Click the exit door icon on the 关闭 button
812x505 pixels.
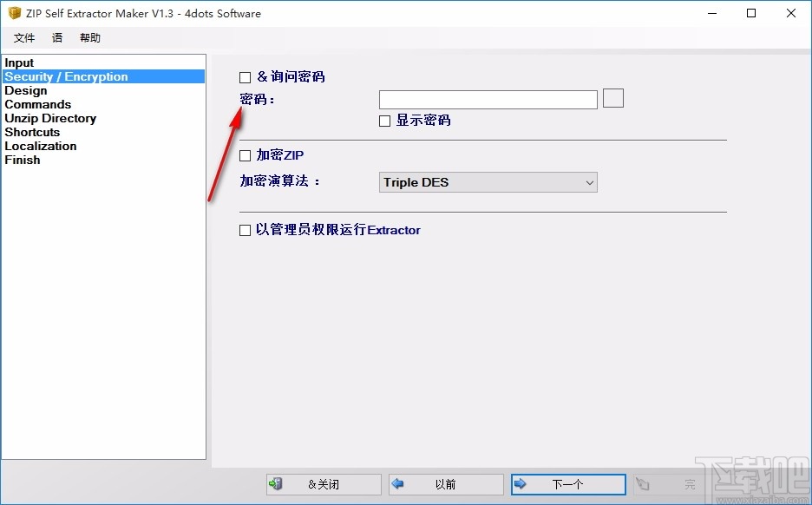(x=278, y=484)
